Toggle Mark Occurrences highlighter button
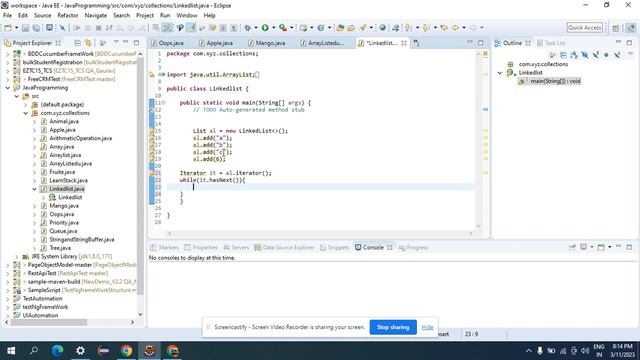Screen dimensions: 640x360 click(x=191, y=28)
